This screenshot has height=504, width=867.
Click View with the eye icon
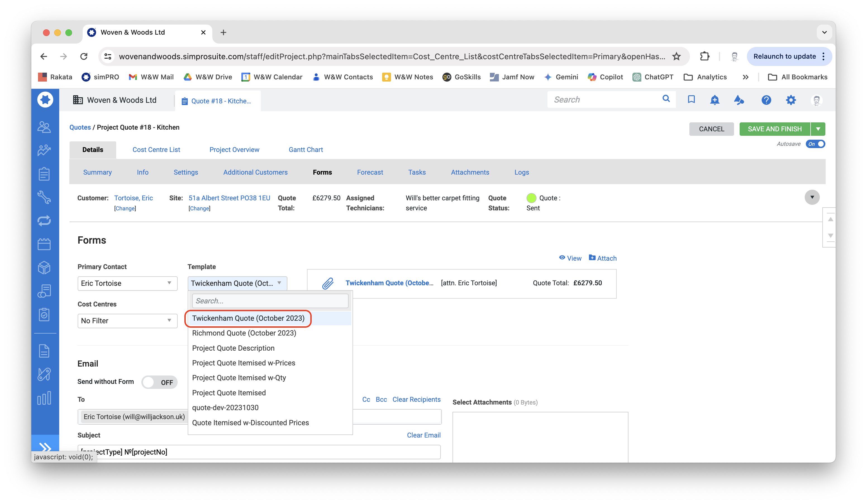point(570,258)
